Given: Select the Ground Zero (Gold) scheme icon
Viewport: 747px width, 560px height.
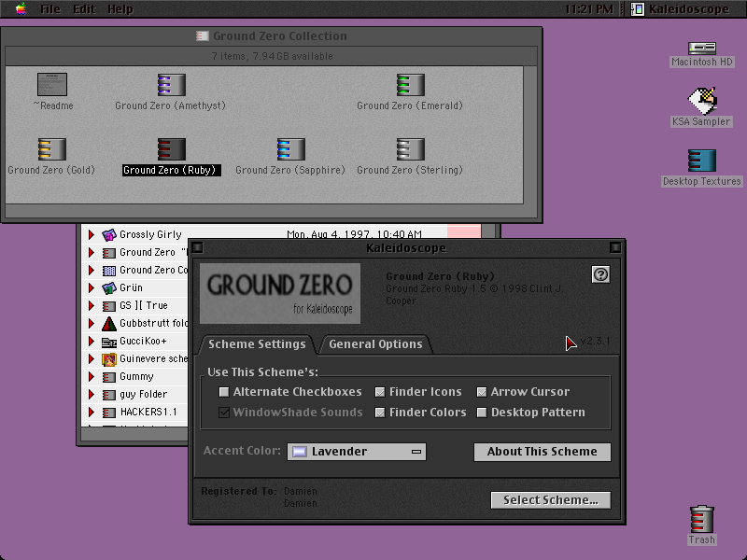Looking at the screenshot, I should 52,149.
